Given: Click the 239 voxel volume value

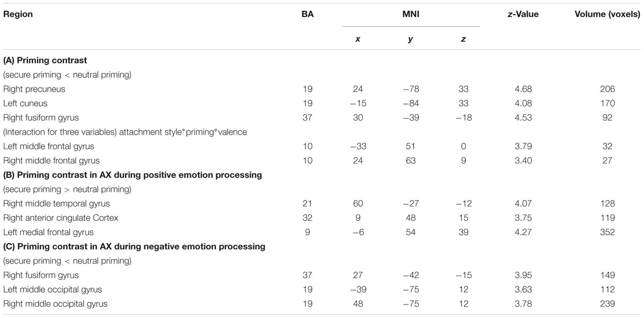Looking at the screenshot, I should 608,304.
